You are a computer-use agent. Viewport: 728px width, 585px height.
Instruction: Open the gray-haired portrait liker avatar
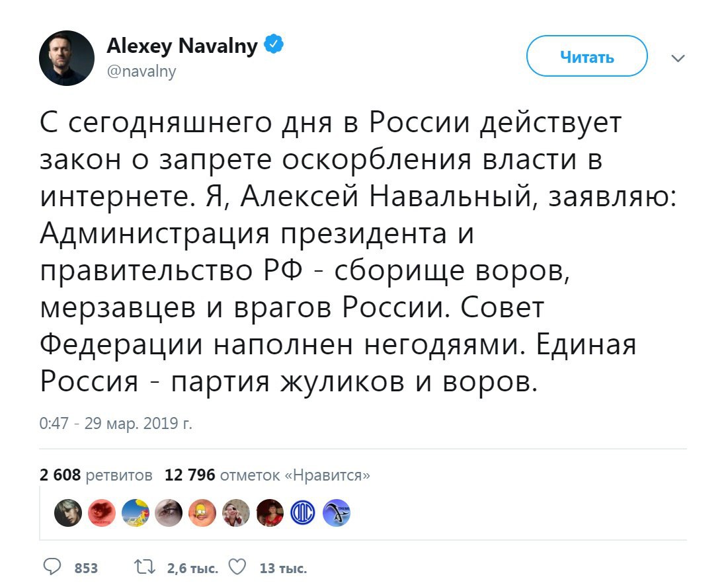(67, 514)
